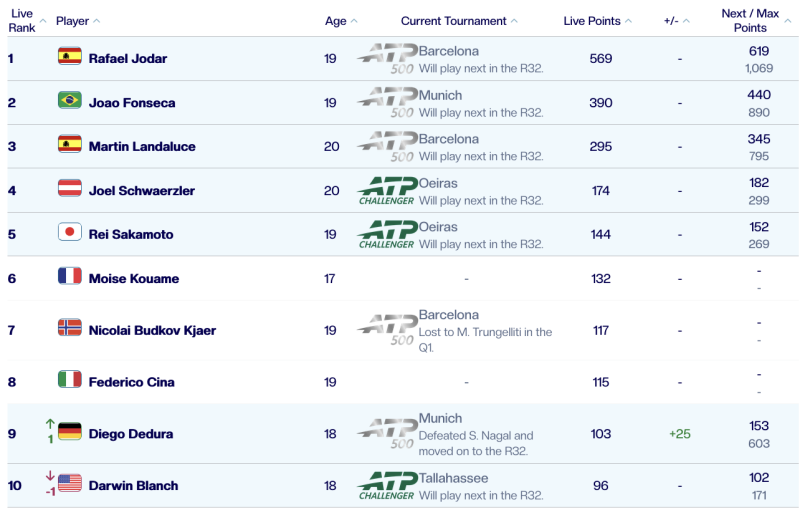Open Rafael Jodar player profile link
The height and width of the screenshot is (515, 800).
pos(128,58)
